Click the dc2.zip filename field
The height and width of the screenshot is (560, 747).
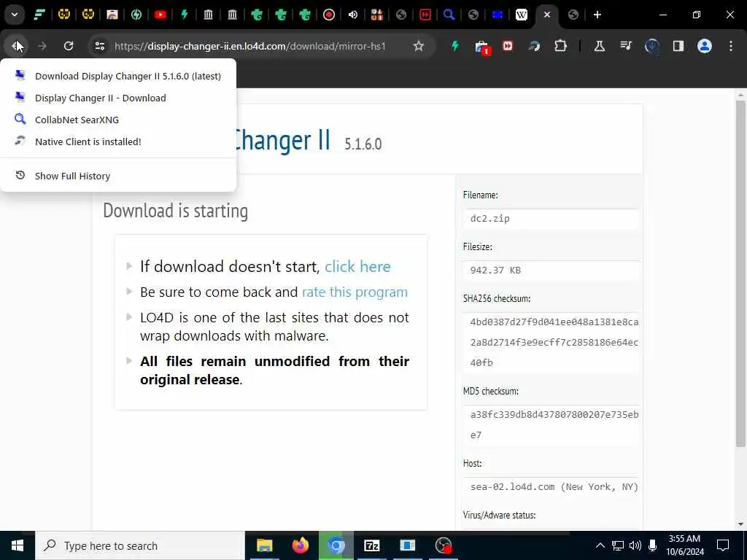[550, 219]
